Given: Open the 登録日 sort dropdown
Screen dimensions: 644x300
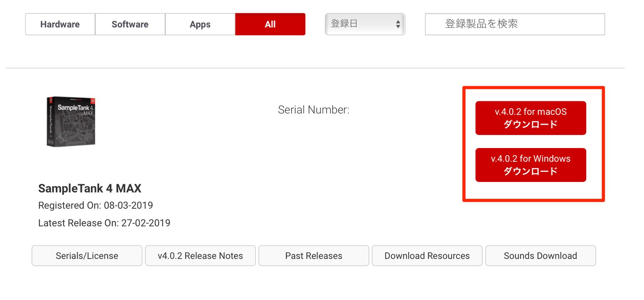Looking at the screenshot, I should point(365,24).
